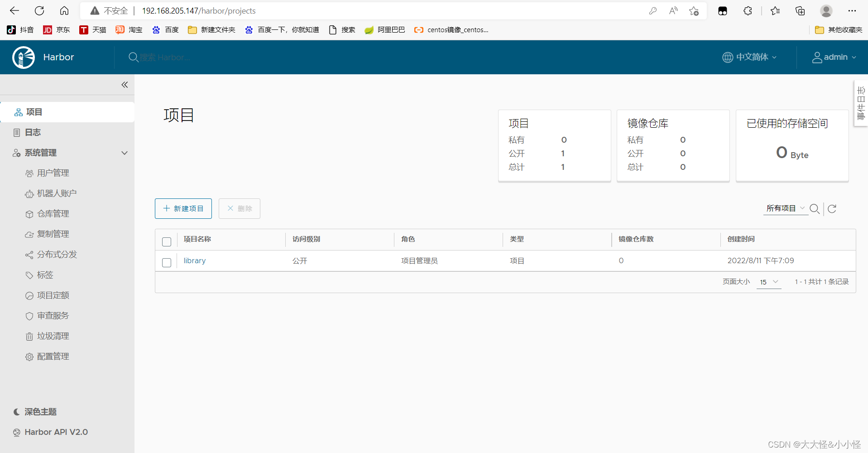Image resolution: width=868 pixels, height=453 pixels.
Task: Open 配置管理 page
Action: (53, 357)
